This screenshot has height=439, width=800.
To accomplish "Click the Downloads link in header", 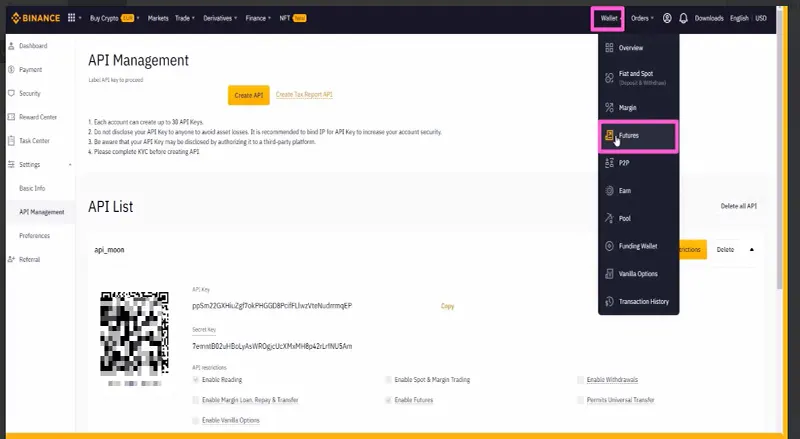I will click(x=709, y=18).
